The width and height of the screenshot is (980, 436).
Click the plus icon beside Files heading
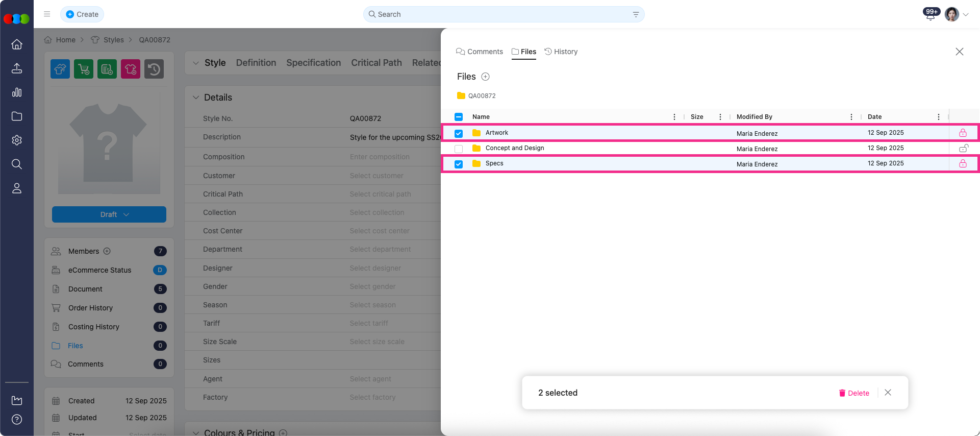[x=485, y=77]
